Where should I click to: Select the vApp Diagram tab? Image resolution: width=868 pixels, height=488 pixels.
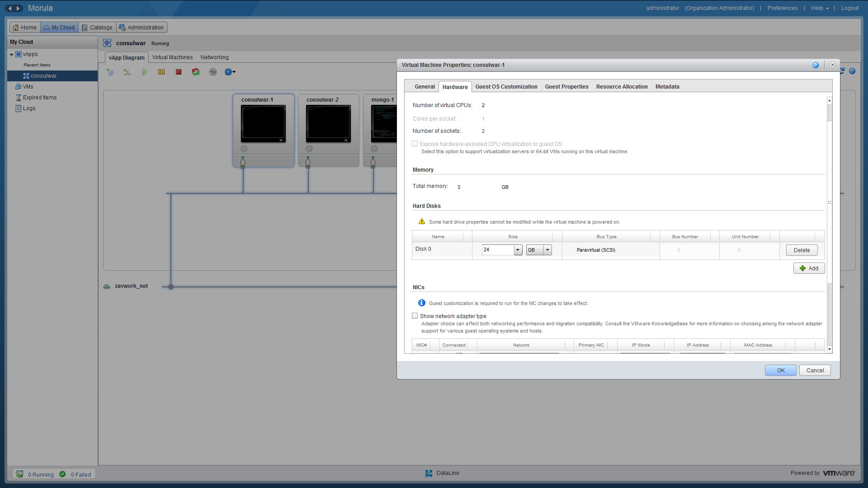pos(127,57)
